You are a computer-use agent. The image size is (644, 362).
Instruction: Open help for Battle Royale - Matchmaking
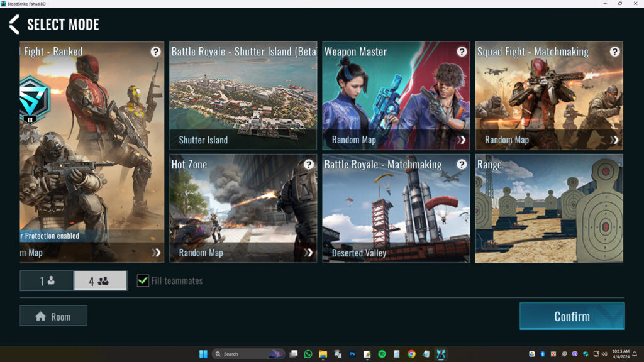pos(462,165)
